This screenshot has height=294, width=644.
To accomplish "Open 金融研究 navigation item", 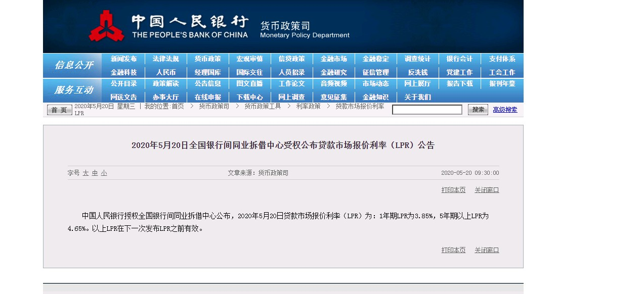I will click(x=333, y=73).
